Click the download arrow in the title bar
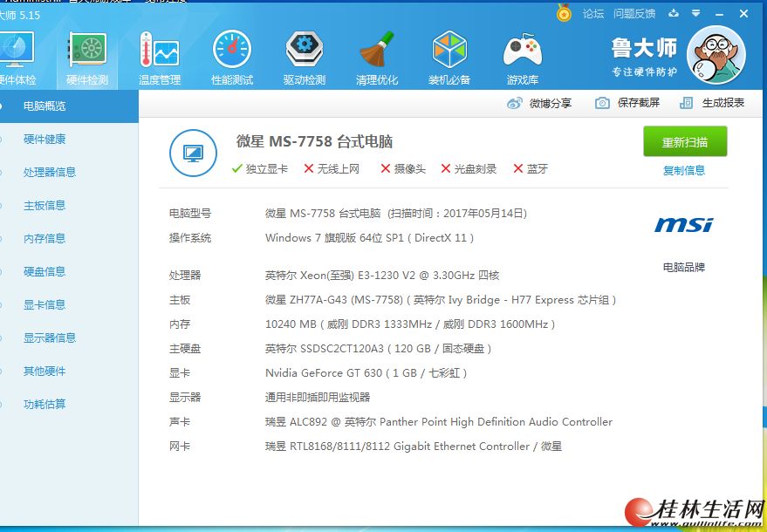The width and height of the screenshot is (767, 532). 673,13
